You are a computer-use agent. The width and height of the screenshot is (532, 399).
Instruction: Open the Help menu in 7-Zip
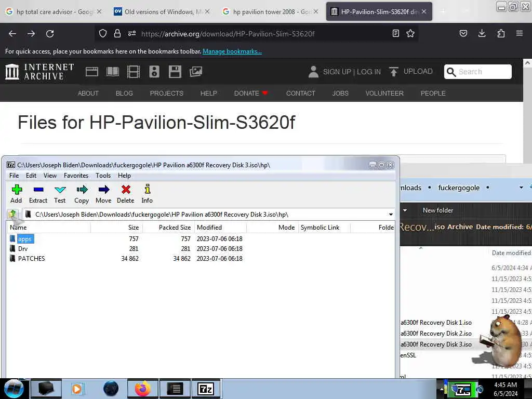click(124, 176)
